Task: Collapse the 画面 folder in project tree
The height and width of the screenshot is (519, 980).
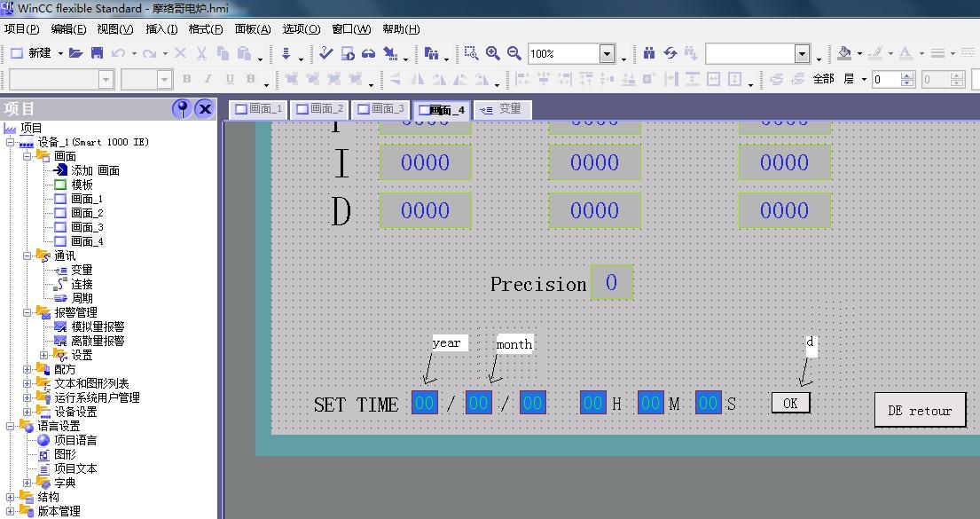Action: pos(27,156)
